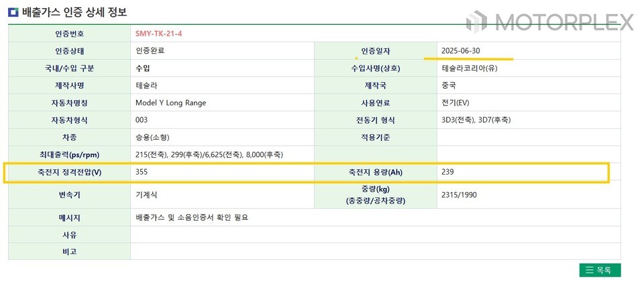The height and width of the screenshot is (286, 644).
Task: Select the 변속기 label cell
Action: click(69, 195)
